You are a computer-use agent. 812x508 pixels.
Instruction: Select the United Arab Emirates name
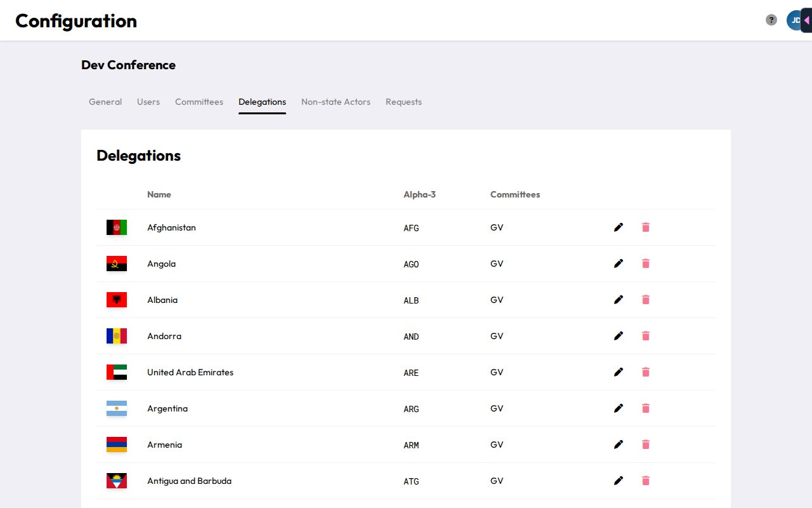point(190,372)
